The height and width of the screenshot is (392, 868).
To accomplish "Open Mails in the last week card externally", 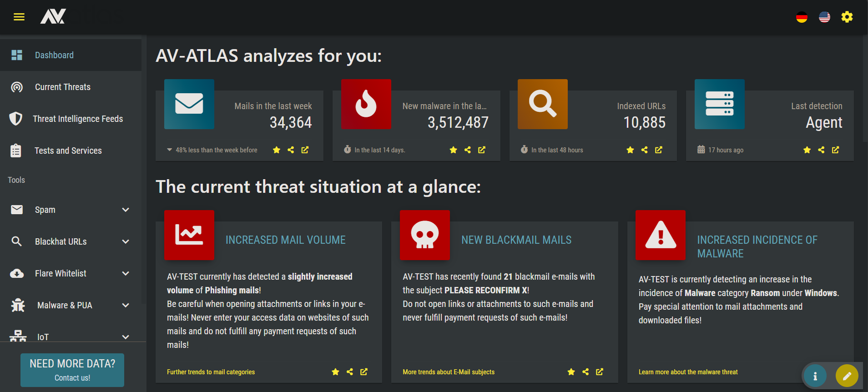I will point(305,150).
